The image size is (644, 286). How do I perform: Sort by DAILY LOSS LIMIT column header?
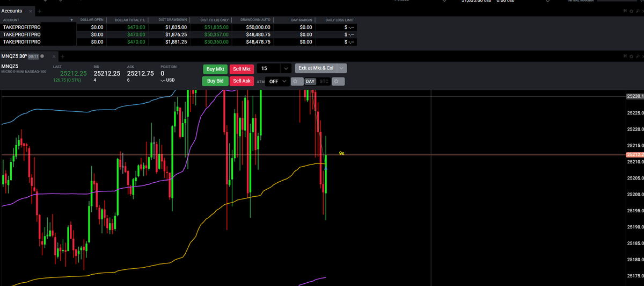[x=339, y=20]
